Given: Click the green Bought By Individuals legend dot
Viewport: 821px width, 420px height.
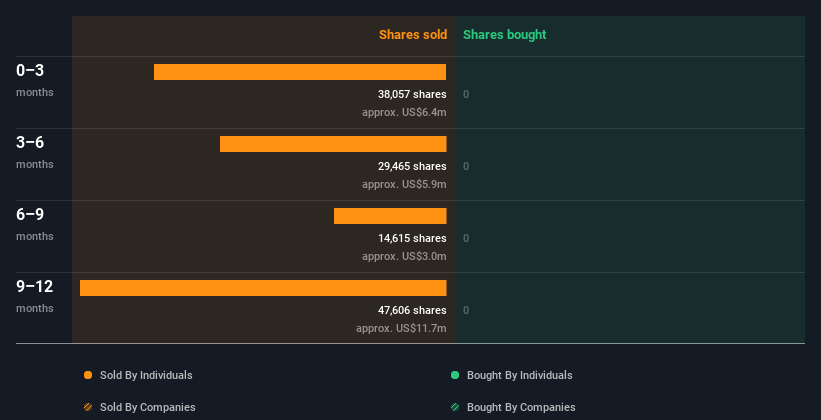Looking at the screenshot, I should [x=455, y=376].
